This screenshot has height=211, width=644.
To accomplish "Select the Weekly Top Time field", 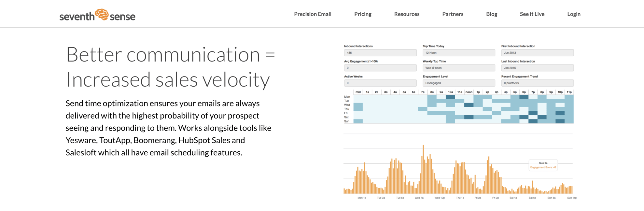I will (x=458, y=68).
